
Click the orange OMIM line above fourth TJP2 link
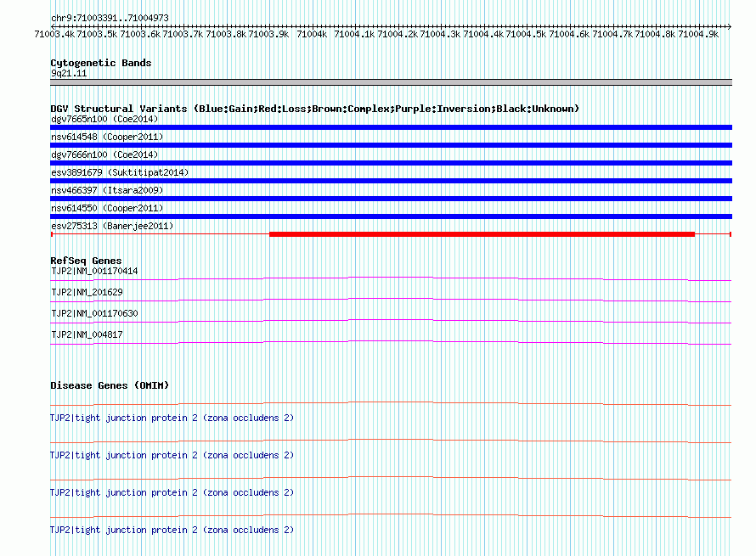coord(391,515)
